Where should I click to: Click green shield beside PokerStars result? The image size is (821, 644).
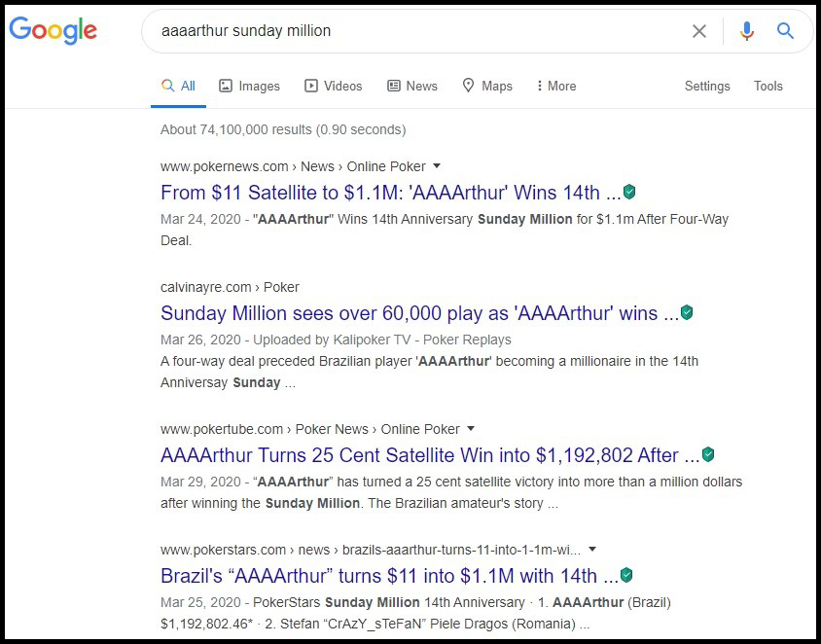click(626, 575)
